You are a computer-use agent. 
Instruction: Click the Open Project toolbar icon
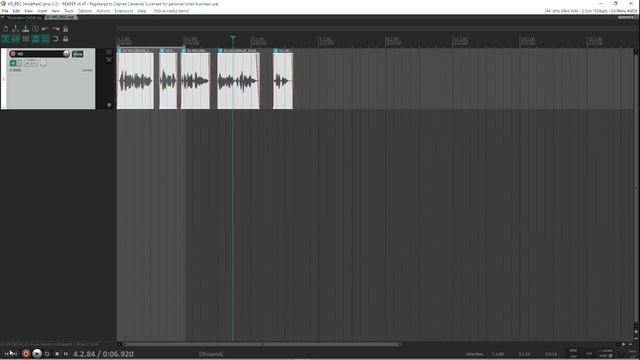tap(16, 29)
